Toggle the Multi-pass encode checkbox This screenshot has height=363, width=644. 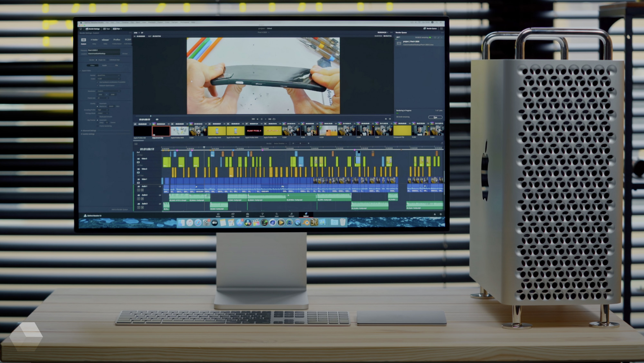coord(98,117)
